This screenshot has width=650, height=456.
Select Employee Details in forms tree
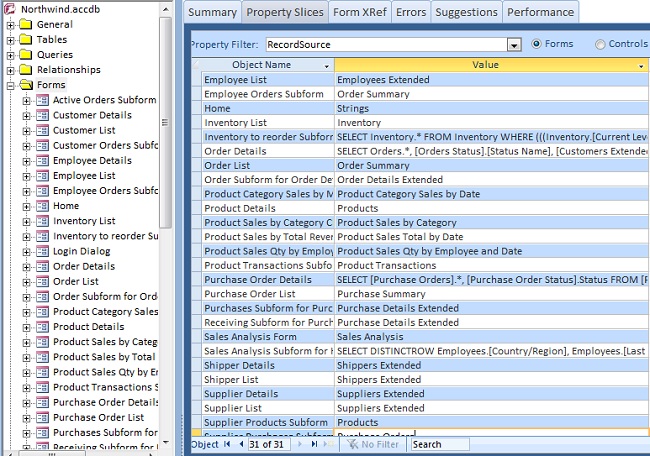[92, 160]
